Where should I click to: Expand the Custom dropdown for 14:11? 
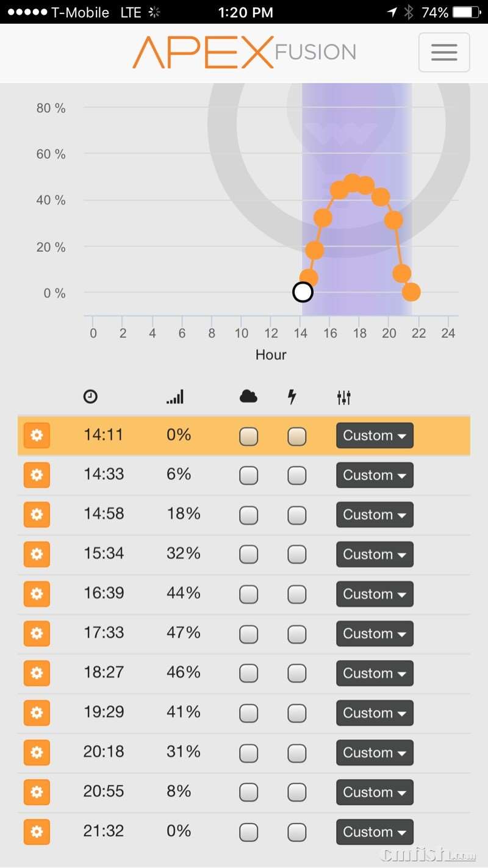[375, 436]
